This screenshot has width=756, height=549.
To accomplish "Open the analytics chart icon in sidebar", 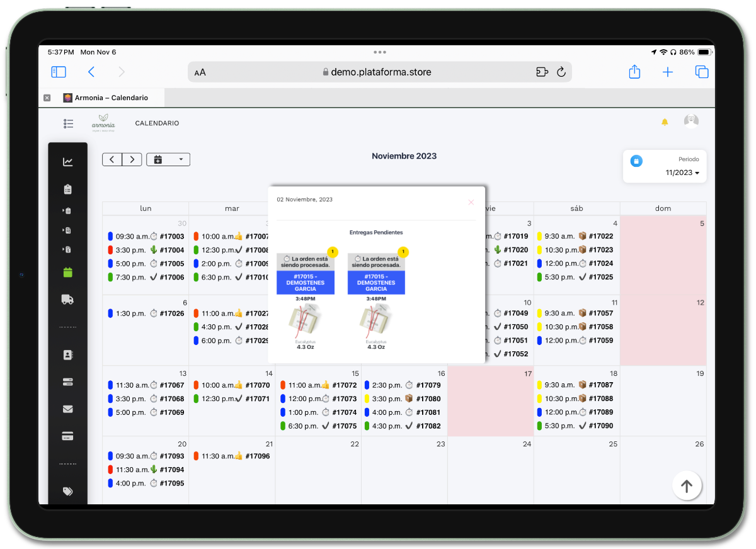I will pos(68,162).
